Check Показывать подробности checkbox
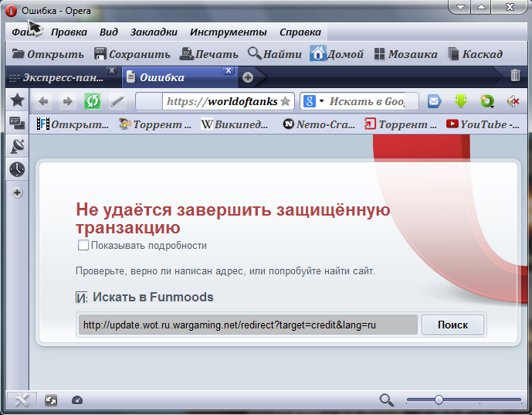532x415 pixels. pos(83,245)
